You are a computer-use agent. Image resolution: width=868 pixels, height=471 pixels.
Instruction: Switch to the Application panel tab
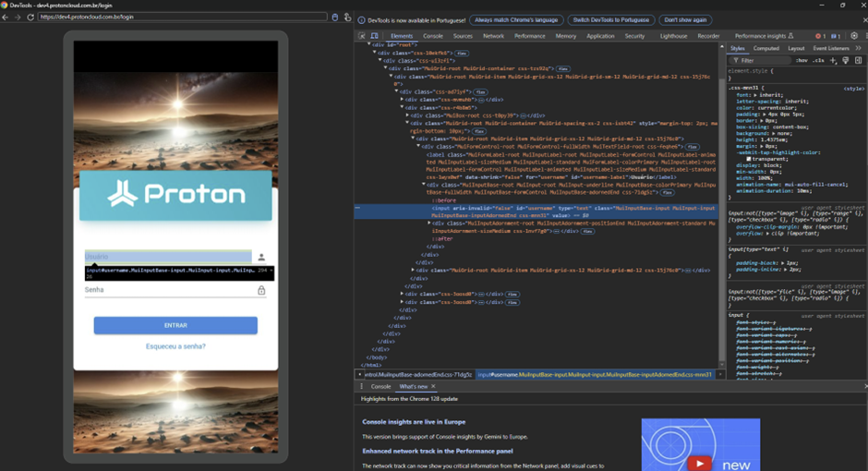[600, 36]
